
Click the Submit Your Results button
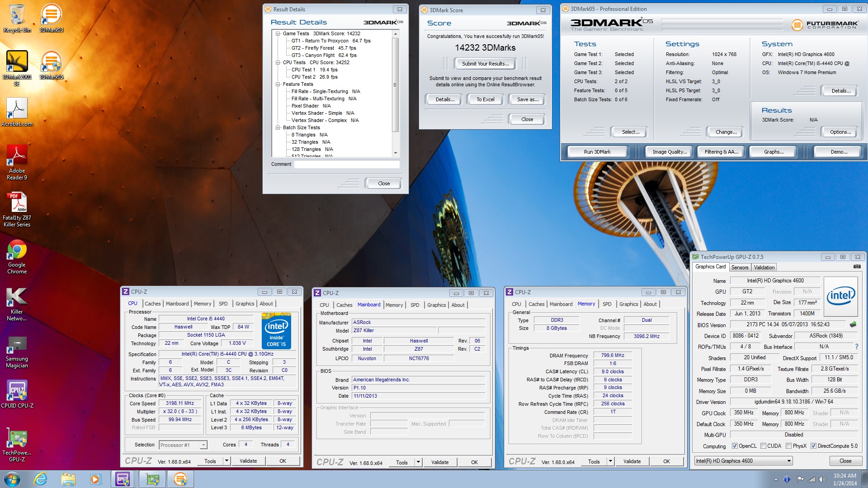pos(485,64)
